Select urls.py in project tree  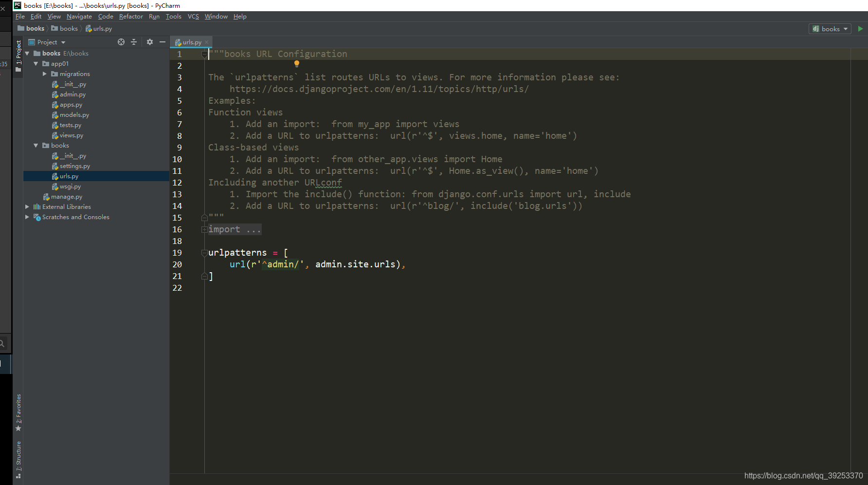[96, 176]
